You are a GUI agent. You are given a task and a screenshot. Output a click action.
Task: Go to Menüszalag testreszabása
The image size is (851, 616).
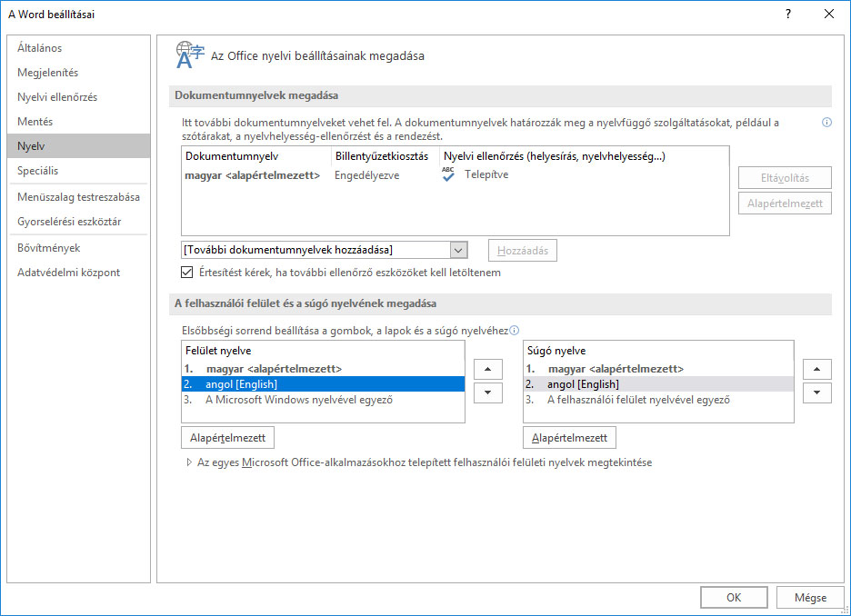pyautogui.click(x=79, y=197)
